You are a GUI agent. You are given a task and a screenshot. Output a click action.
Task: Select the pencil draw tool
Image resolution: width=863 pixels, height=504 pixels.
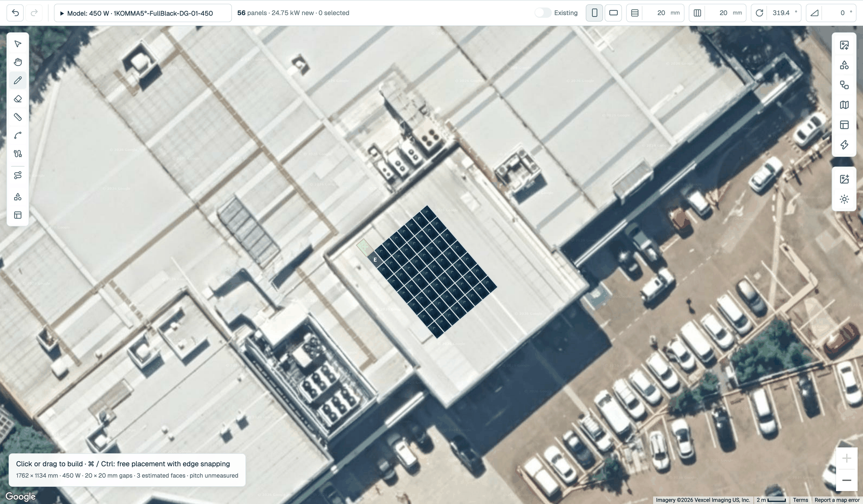18,81
